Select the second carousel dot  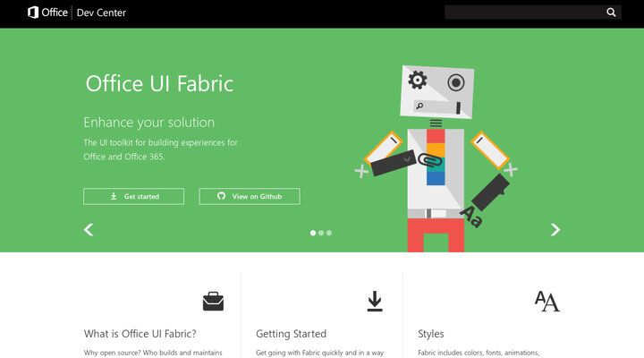click(321, 233)
